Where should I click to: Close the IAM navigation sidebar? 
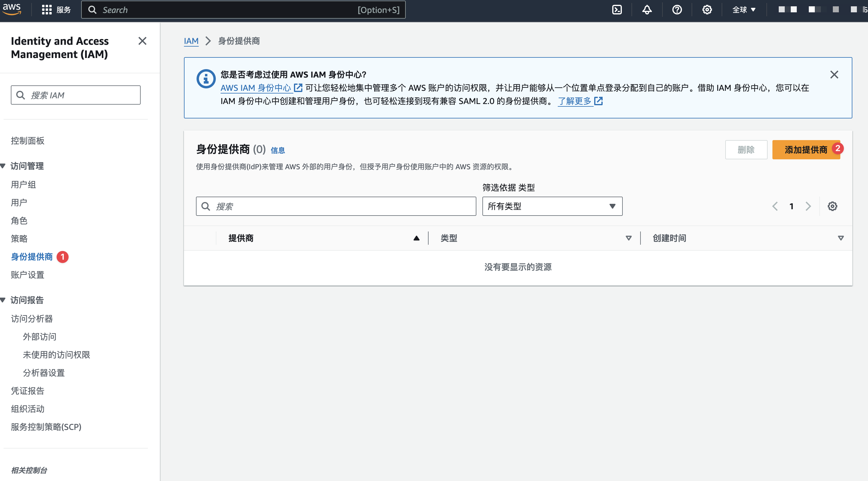point(142,41)
